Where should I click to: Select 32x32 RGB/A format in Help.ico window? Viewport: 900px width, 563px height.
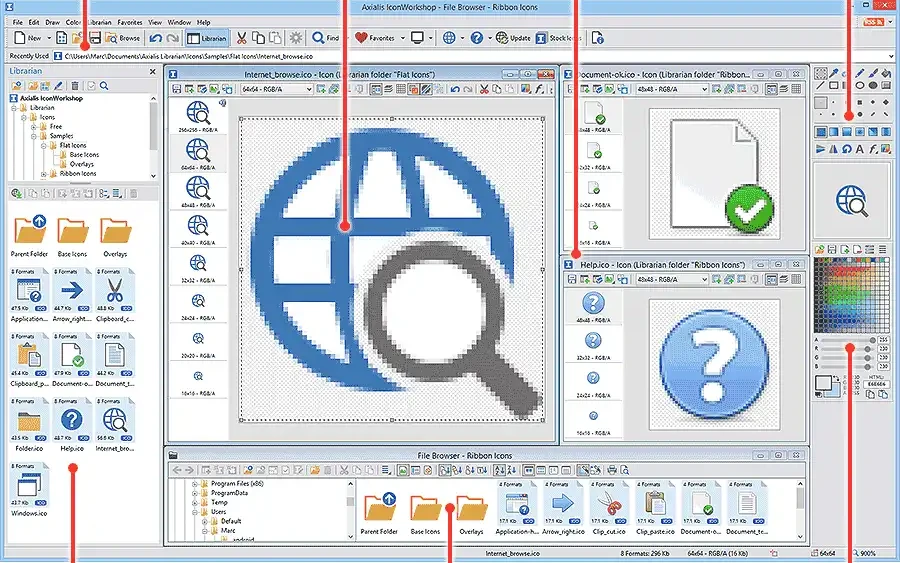(x=593, y=344)
